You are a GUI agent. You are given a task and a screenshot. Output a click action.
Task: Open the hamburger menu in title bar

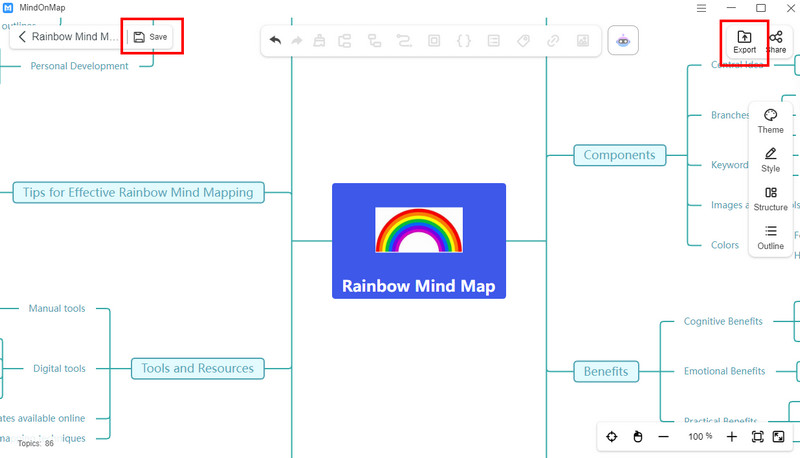pyautogui.click(x=700, y=8)
